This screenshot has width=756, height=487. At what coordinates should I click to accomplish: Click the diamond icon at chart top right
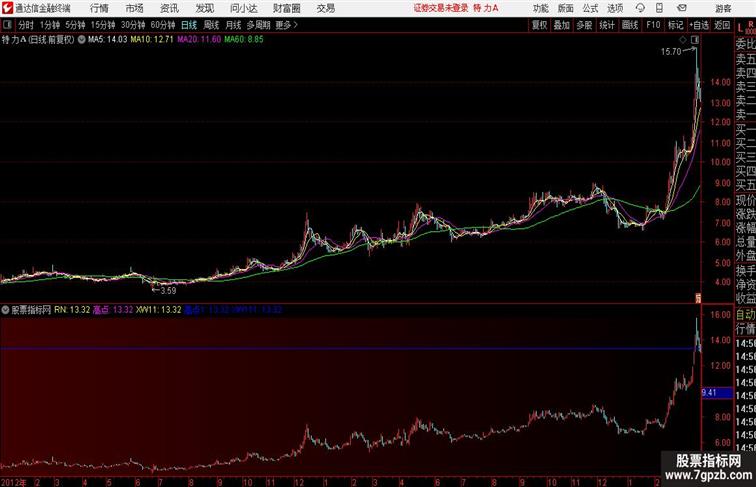coord(683,40)
